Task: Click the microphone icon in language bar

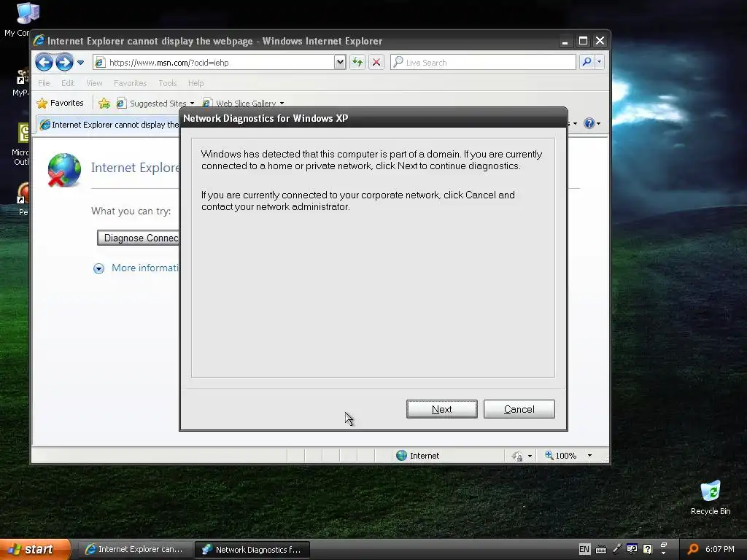Action: (x=617, y=549)
